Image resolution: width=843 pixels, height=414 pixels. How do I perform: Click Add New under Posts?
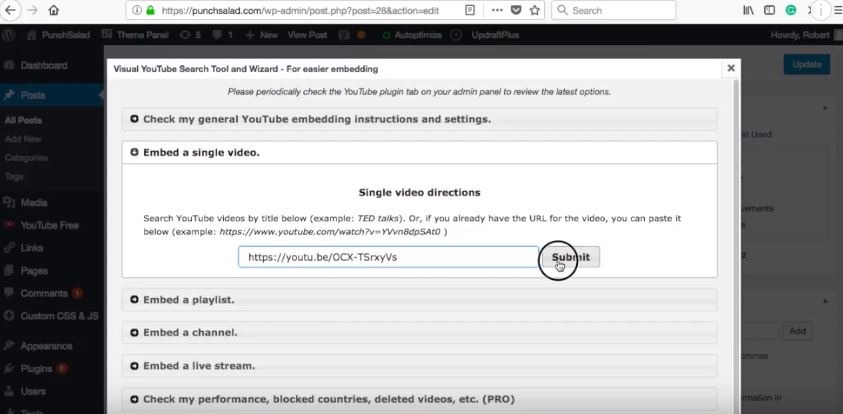click(23, 139)
